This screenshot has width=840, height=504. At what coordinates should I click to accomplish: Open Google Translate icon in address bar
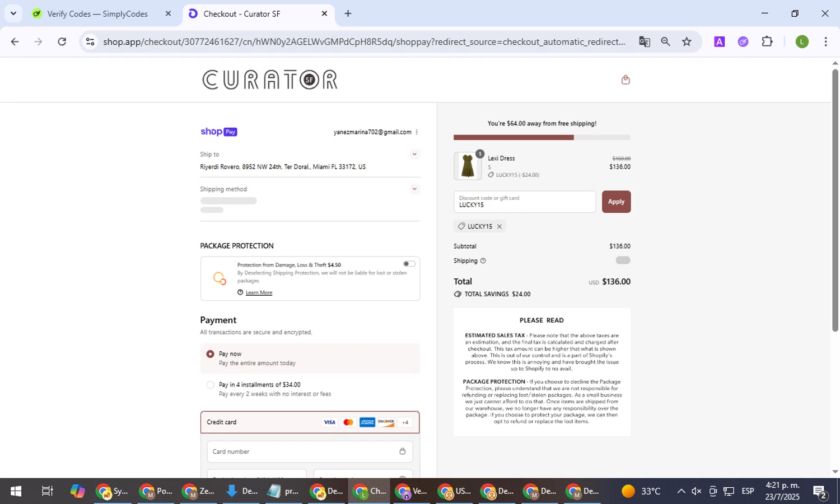pyautogui.click(x=645, y=41)
